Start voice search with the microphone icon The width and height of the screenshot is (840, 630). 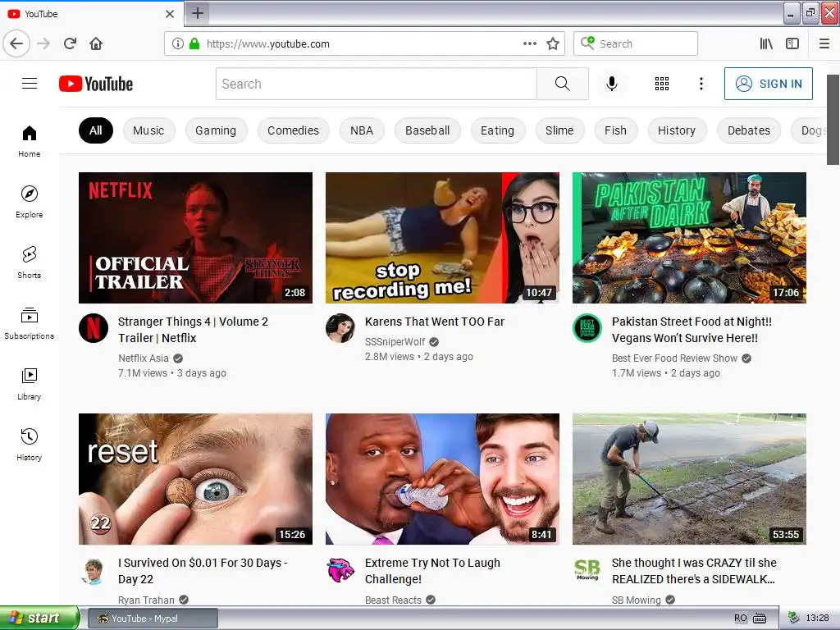612,84
